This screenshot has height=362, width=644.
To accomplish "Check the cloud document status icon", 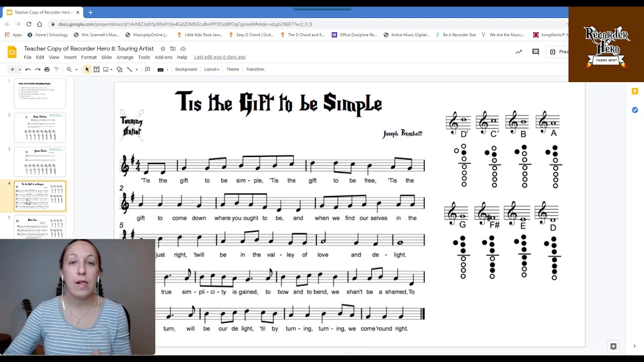I will (x=183, y=49).
